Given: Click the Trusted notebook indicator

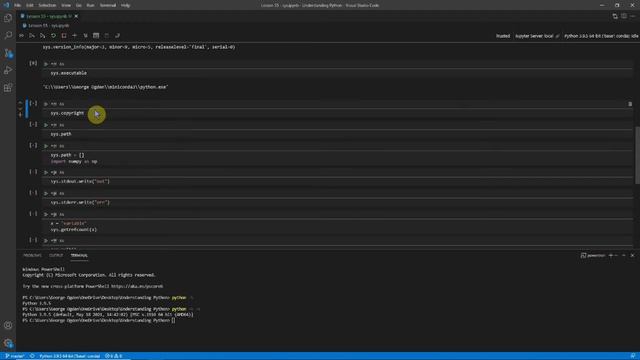Looking at the screenshot, I should click(503, 36).
